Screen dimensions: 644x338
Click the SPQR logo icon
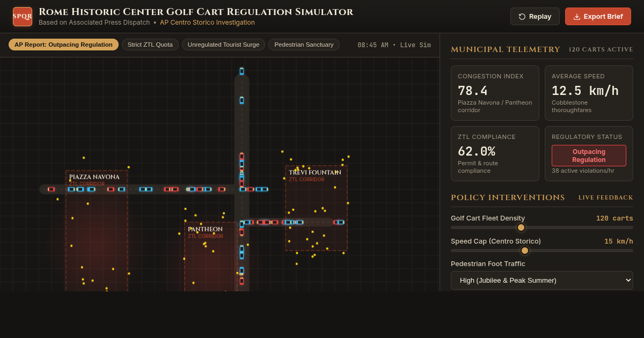tap(23, 17)
